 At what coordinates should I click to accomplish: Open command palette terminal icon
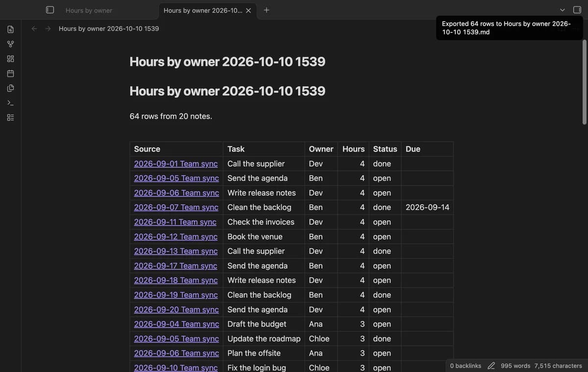pos(10,103)
